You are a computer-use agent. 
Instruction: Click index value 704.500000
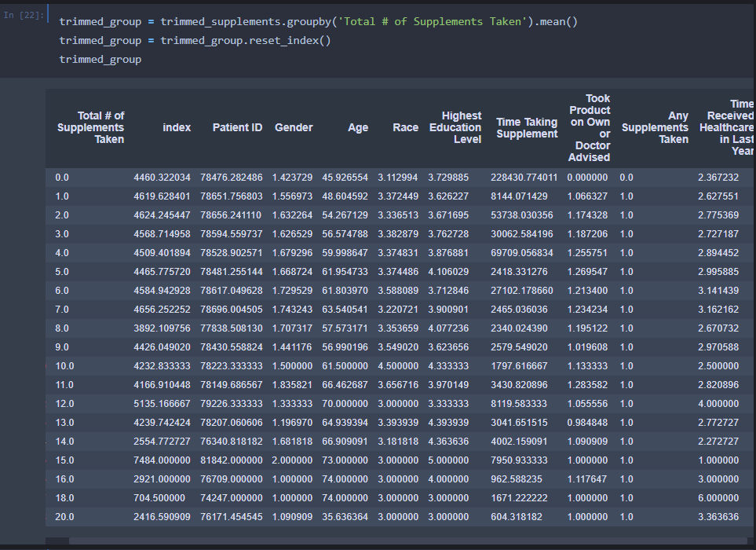[159, 498]
